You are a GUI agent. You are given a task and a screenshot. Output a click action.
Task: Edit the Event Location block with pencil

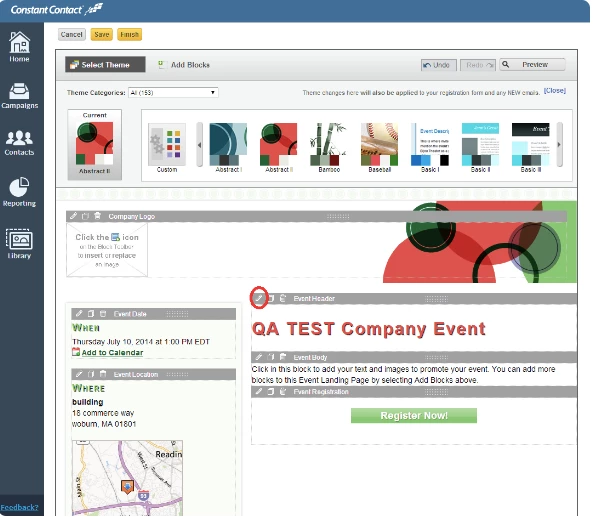coord(79,374)
